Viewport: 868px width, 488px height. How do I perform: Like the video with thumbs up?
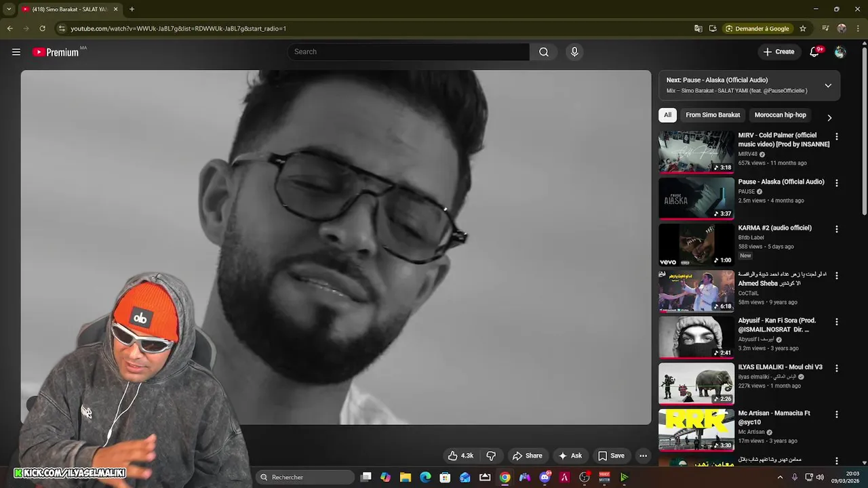(460, 455)
